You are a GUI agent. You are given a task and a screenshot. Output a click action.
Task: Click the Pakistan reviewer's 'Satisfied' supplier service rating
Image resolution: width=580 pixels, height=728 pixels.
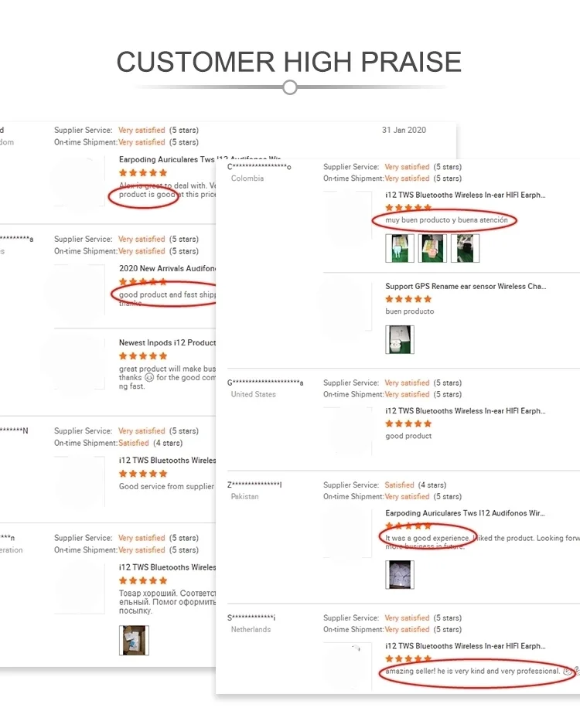coord(399,485)
